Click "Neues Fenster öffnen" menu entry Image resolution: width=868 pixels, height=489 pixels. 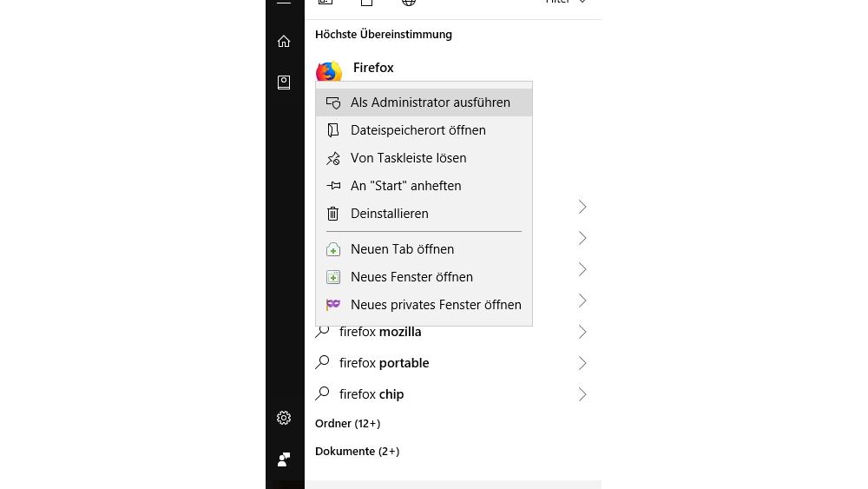coord(411,277)
